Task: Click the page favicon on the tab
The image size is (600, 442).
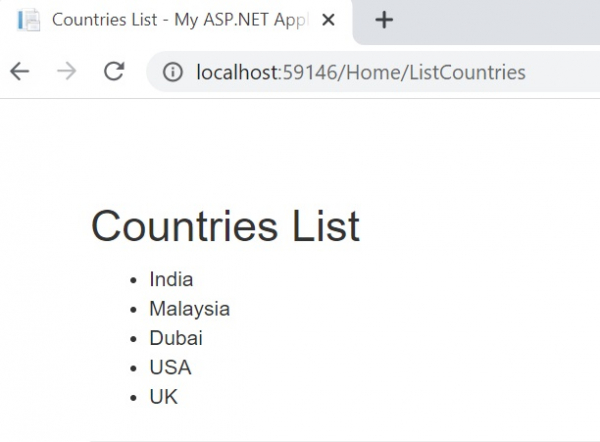Action: [x=29, y=20]
